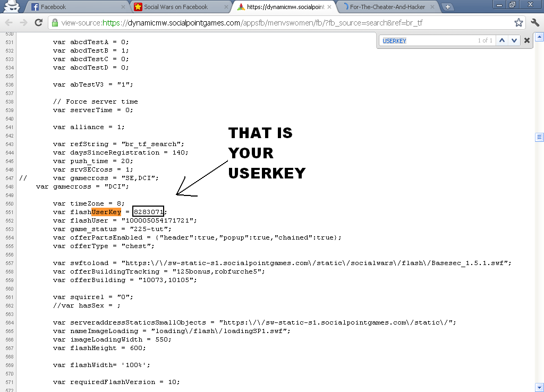
Task: Click the imageLoadingWidth = 550 line
Action: point(112,339)
